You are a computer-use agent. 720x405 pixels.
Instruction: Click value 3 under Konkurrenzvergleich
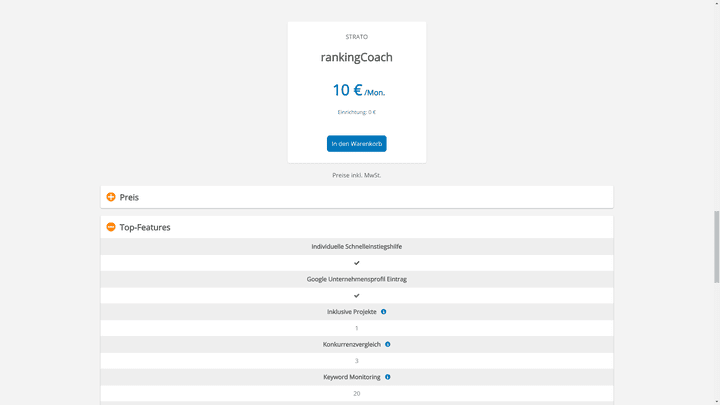tap(356, 361)
